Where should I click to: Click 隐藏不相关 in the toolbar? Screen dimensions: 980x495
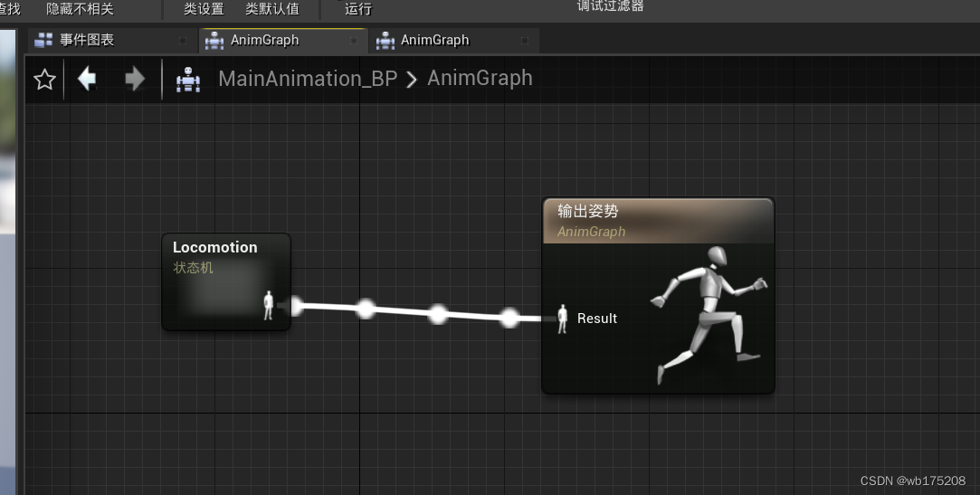click(x=80, y=9)
